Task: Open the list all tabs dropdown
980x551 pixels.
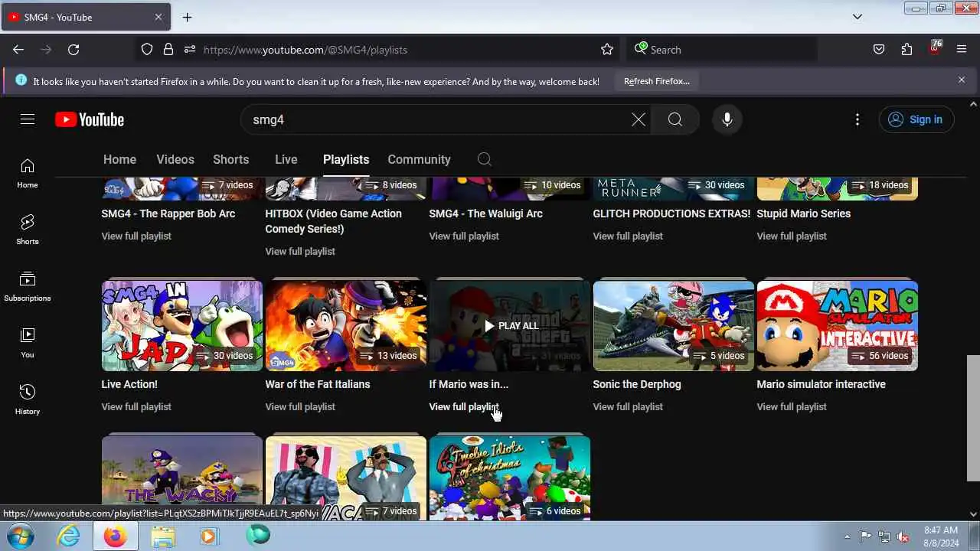Action: click(x=857, y=17)
